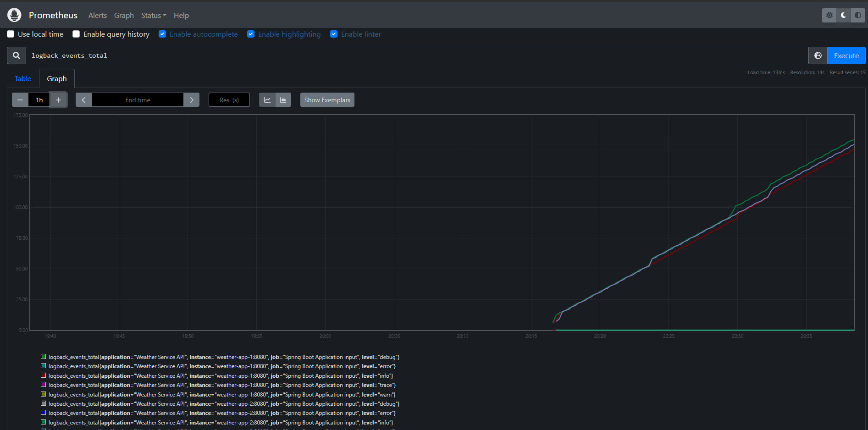868x430 pixels.
Task: Click the Execute button
Action: click(x=846, y=55)
